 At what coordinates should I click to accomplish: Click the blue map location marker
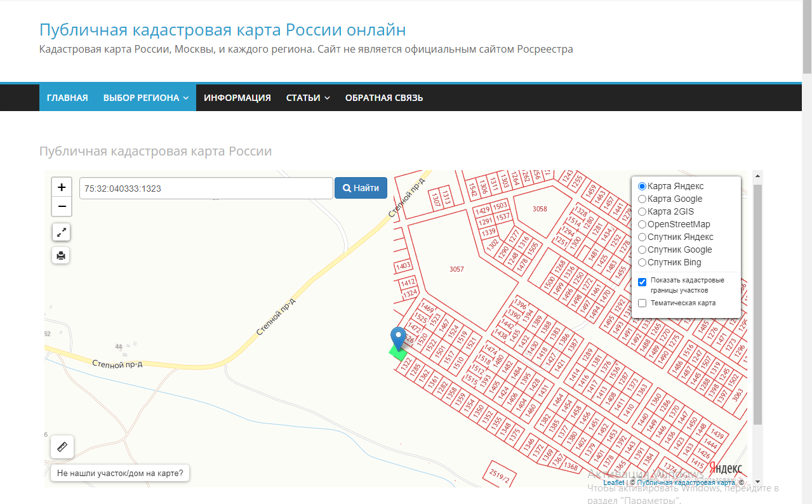click(x=398, y=338)
